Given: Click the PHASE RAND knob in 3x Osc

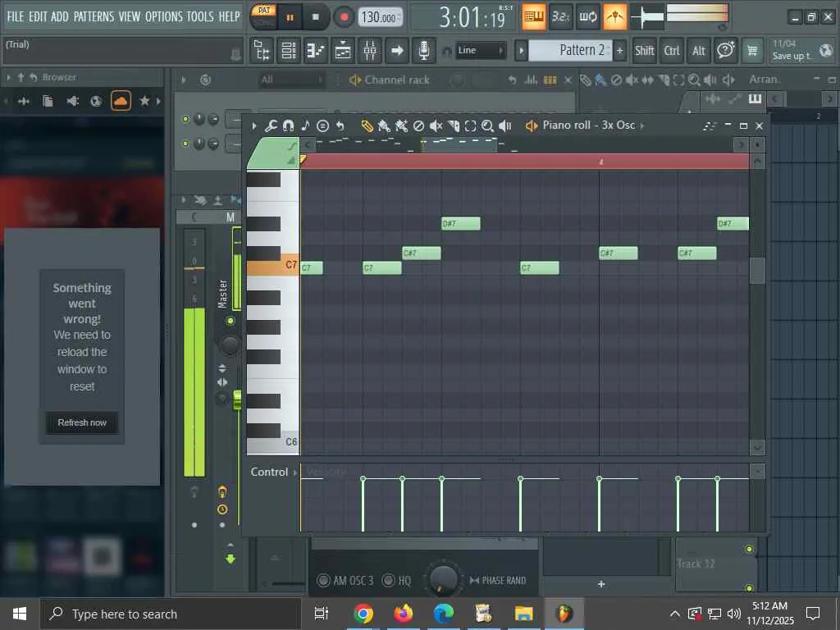Looking at the screenshot, I should pos(443,578).
